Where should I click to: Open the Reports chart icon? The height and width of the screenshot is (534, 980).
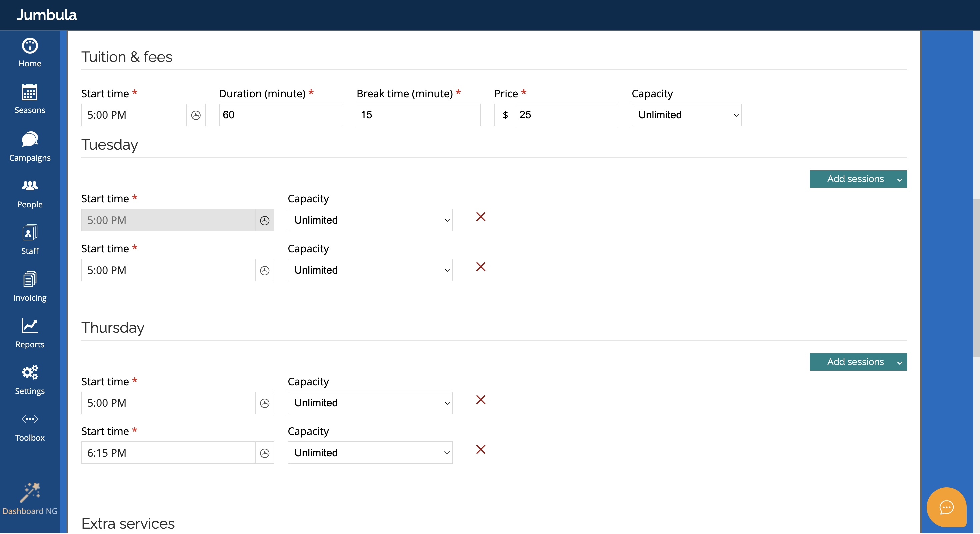(30, 326)
